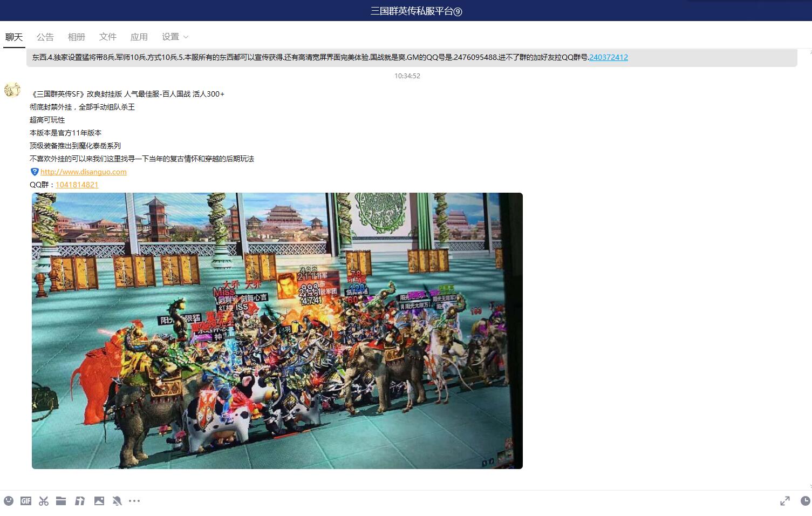Screen dimensions: 812x516
Task: Insert a picture using the image icon
Action: coord(99,501)
